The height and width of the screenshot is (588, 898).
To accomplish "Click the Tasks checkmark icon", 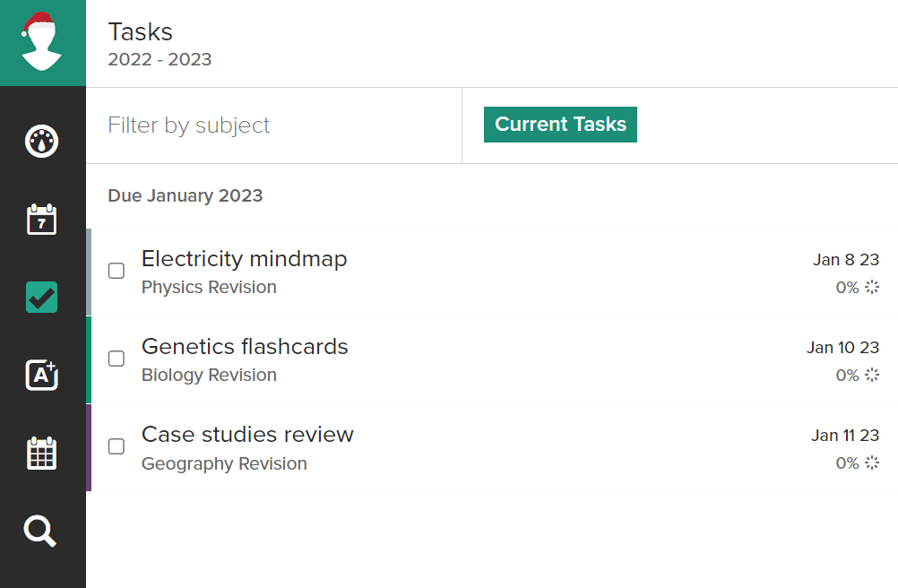I will click(x=41, y=297).
